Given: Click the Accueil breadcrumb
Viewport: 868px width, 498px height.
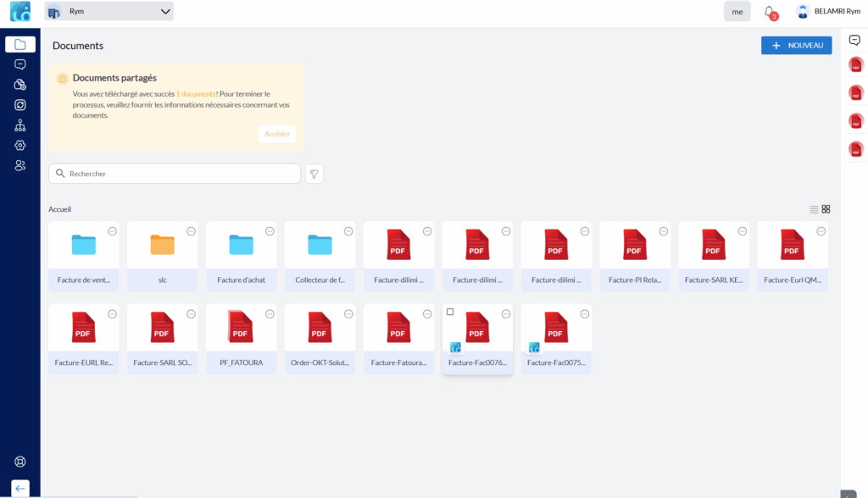Looking at the screenshot, I should (59, 209).
